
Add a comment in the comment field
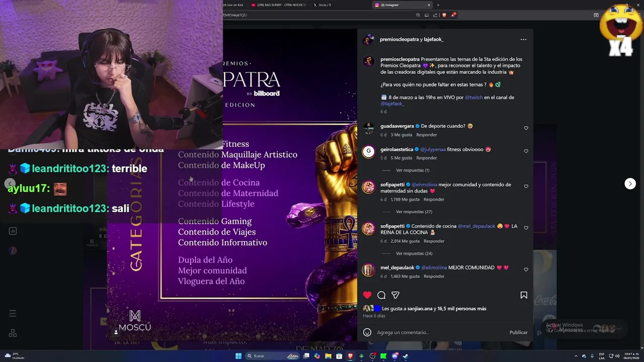tap(440, 332)
